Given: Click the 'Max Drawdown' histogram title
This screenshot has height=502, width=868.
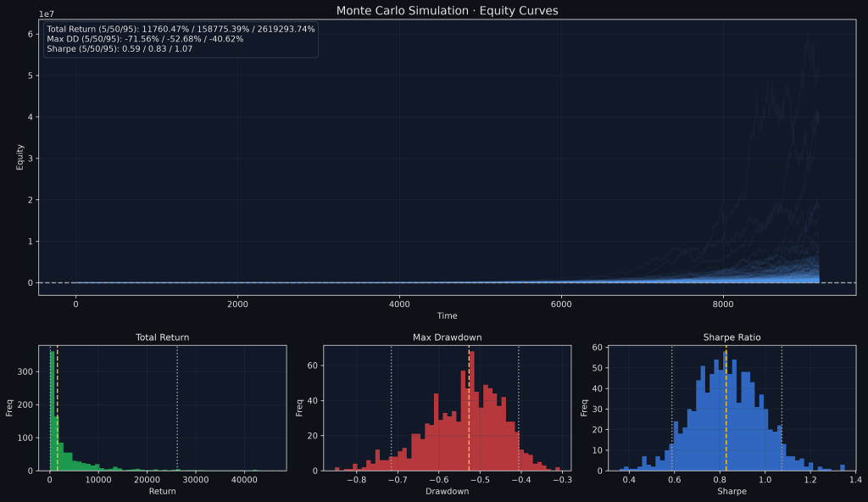Looking at the screenshot, I should (x=448, y=337).
